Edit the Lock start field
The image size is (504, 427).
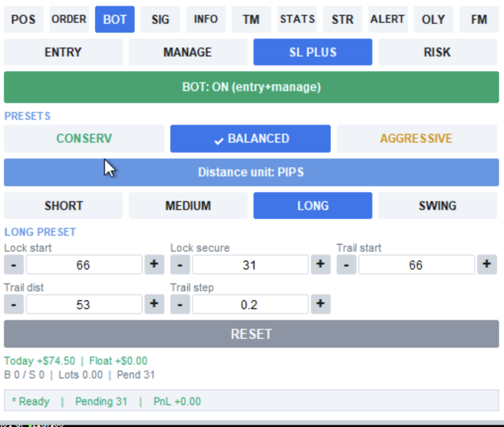(84, 265)
